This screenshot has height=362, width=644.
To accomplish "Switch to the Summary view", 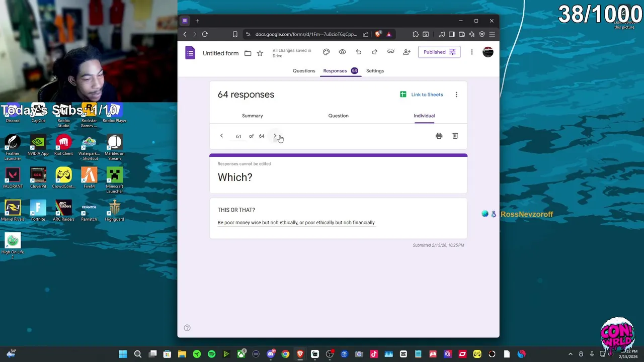I will tap(253, 116).
